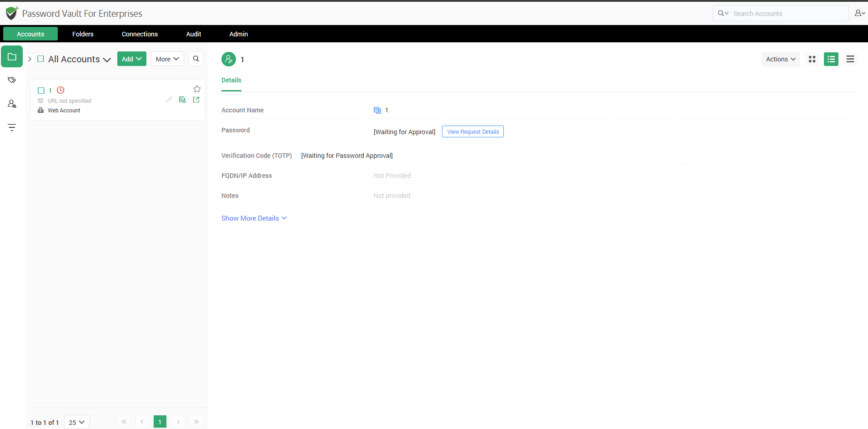Go to first page of accounts

click(x=124, y=422)
